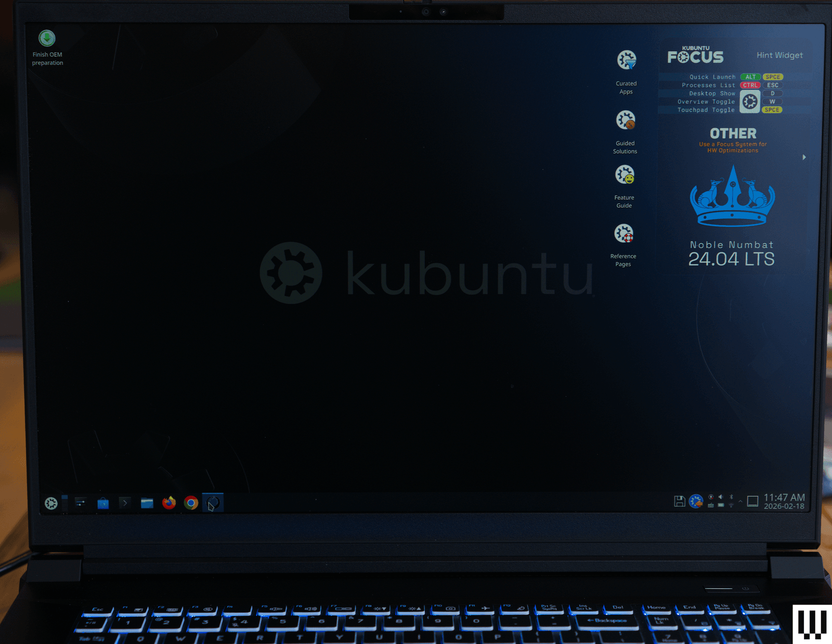Open the Kubuntu application launcher menu
Screen dimensions: 832x644
click(51, 503)
